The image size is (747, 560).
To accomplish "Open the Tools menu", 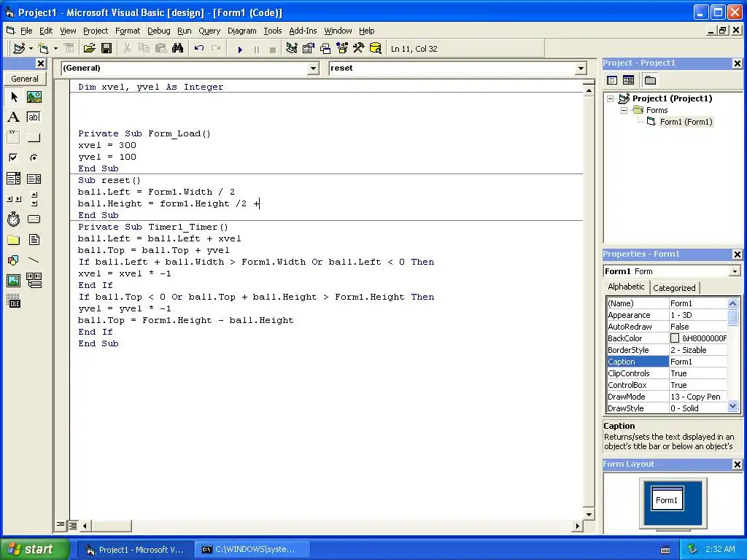I will point(273,31).
